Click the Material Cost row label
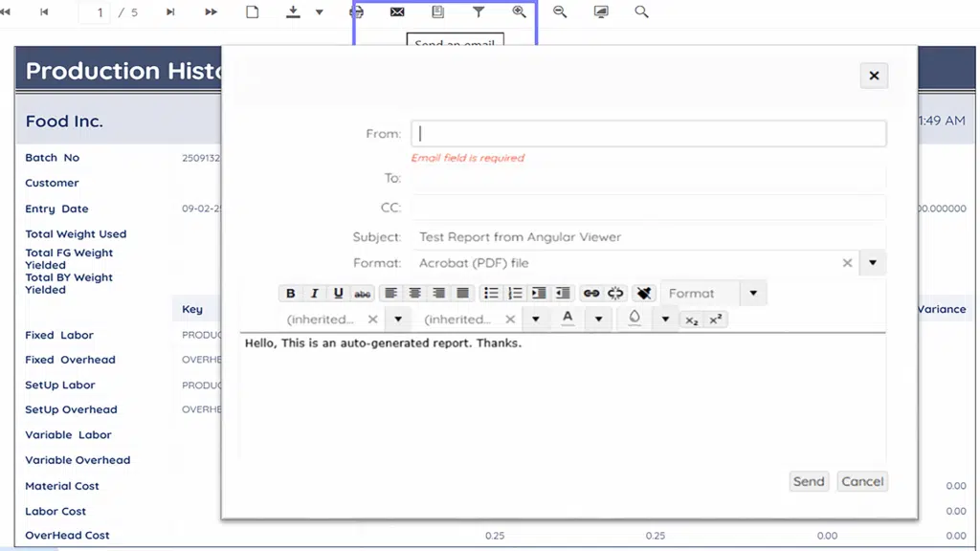This screenshot has width=980, height=551. [x=62, y=485]
